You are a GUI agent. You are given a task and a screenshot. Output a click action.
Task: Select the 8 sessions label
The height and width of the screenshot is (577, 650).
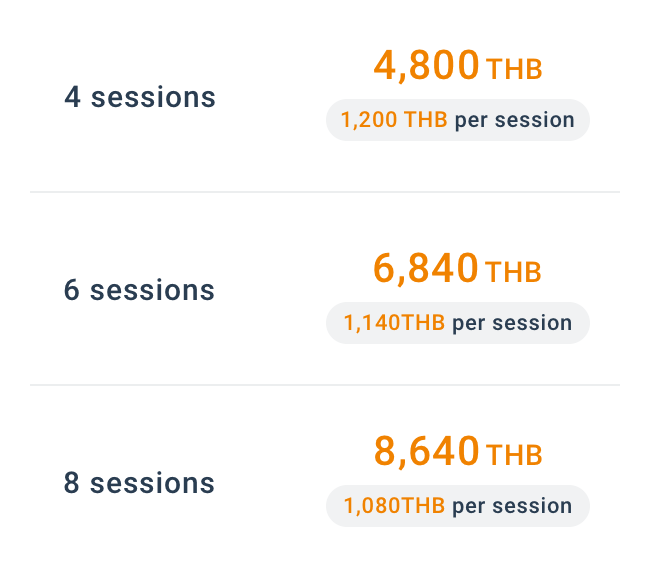click(x=139, y=483)
